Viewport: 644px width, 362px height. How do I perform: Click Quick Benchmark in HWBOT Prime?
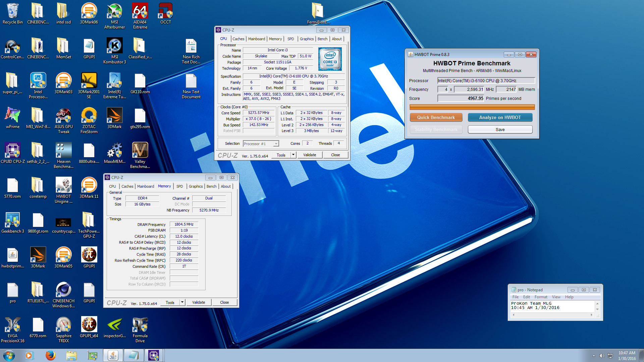click(x=436, y=117)
